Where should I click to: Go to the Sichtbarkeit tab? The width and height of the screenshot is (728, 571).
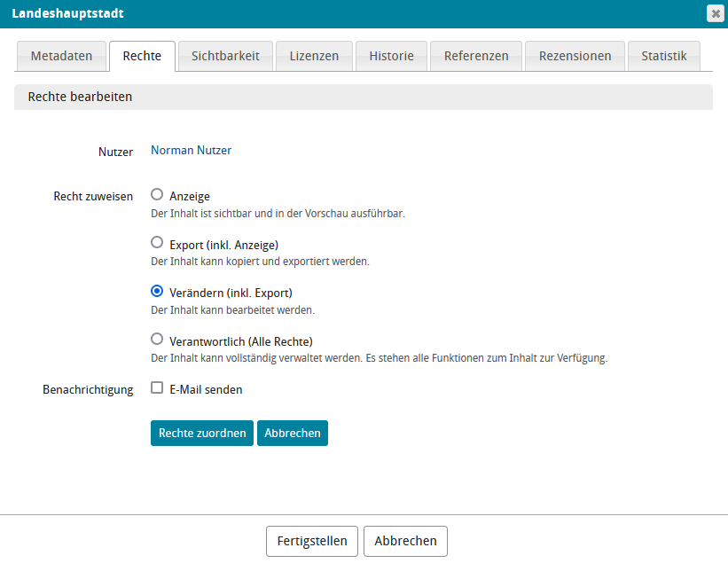pos(225,56)
